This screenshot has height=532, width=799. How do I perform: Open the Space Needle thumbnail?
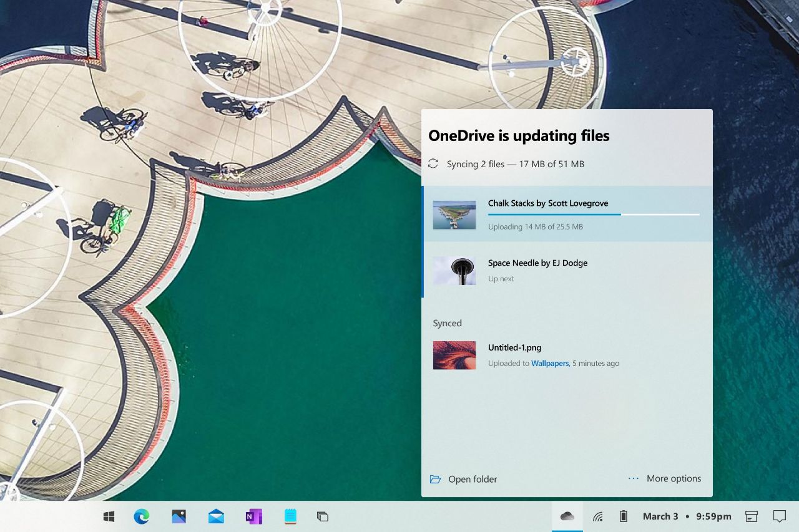(454, 271)
